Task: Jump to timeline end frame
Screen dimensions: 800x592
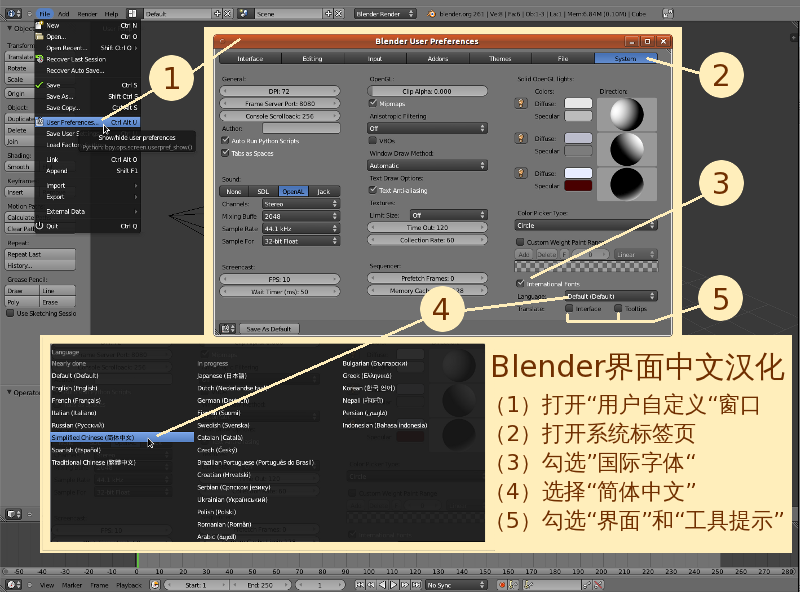Action: pos(416,585)
